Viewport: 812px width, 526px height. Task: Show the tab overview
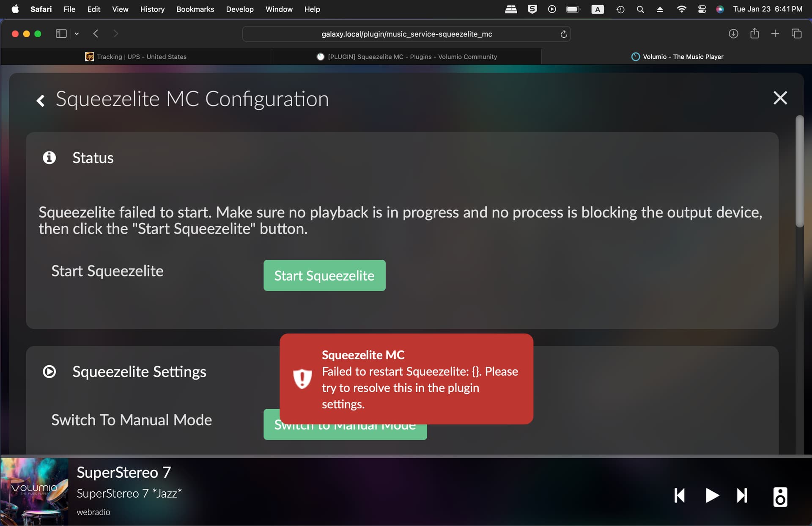[x=796, y=33]
